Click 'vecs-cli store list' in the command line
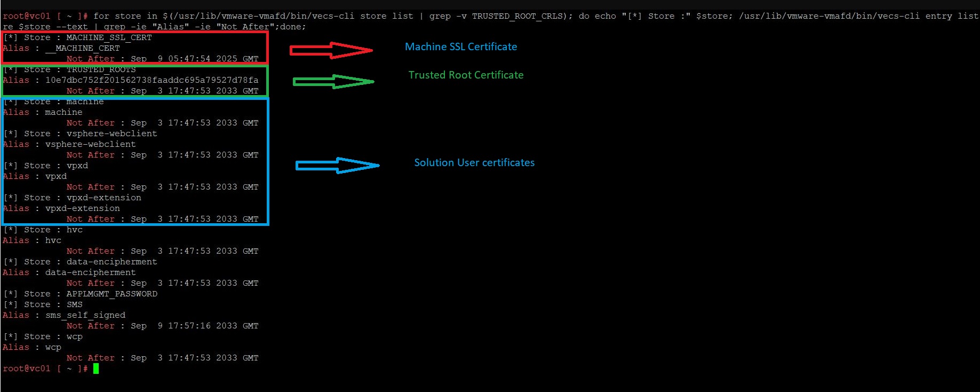This screenshot has width=980, height=392. 363,16
